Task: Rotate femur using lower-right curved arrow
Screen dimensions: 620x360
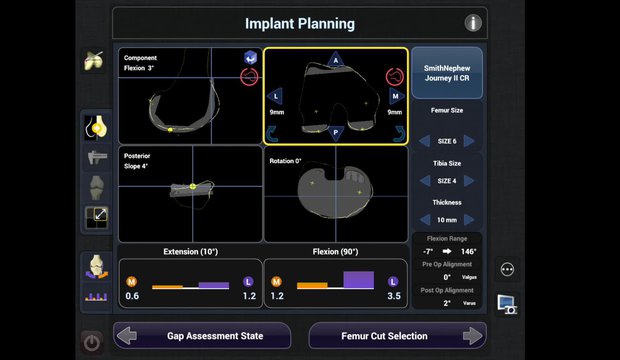Action: click(399, 134)
